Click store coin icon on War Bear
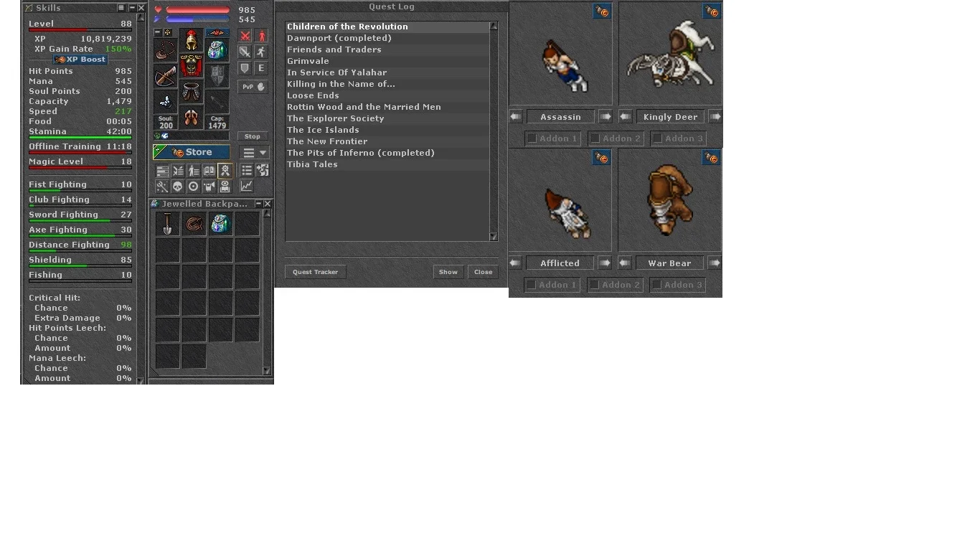Viewport: 980px width, 551px height. (711, 158)
